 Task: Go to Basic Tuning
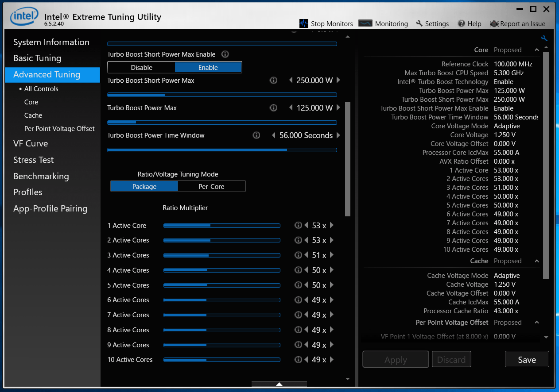tap(37, 58)
